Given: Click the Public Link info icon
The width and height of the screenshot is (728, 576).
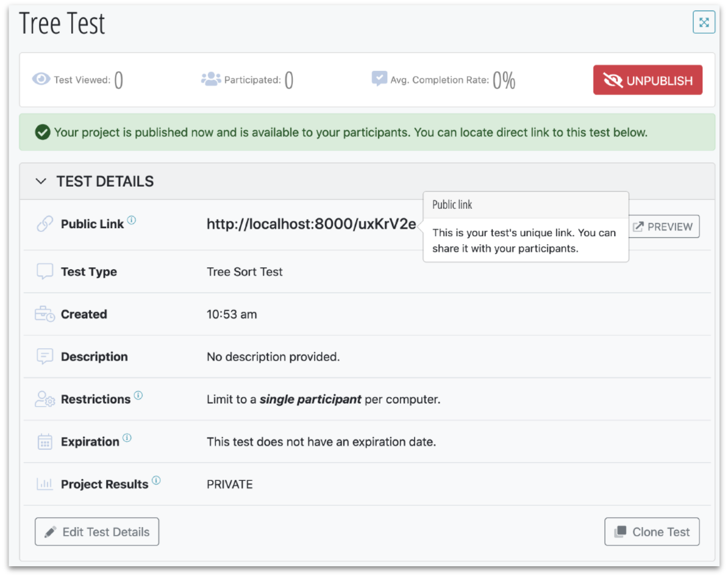Looking at the screenshot, I should coord(132,221).
